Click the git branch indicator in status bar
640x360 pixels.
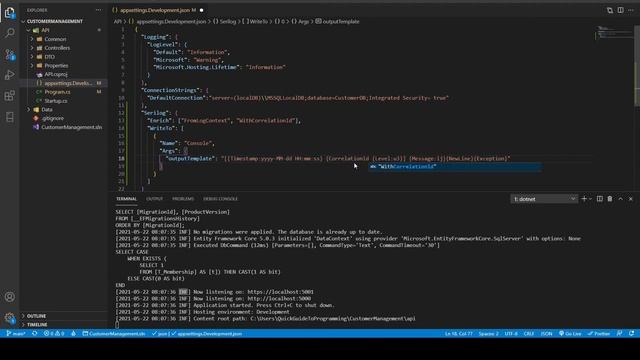click(x=16, y=333)
